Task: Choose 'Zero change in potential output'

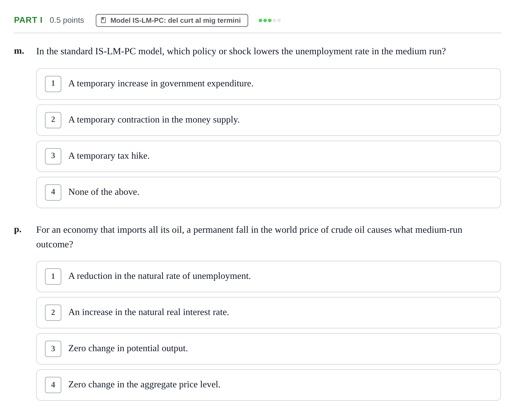Action: click(x=269, y=349)
